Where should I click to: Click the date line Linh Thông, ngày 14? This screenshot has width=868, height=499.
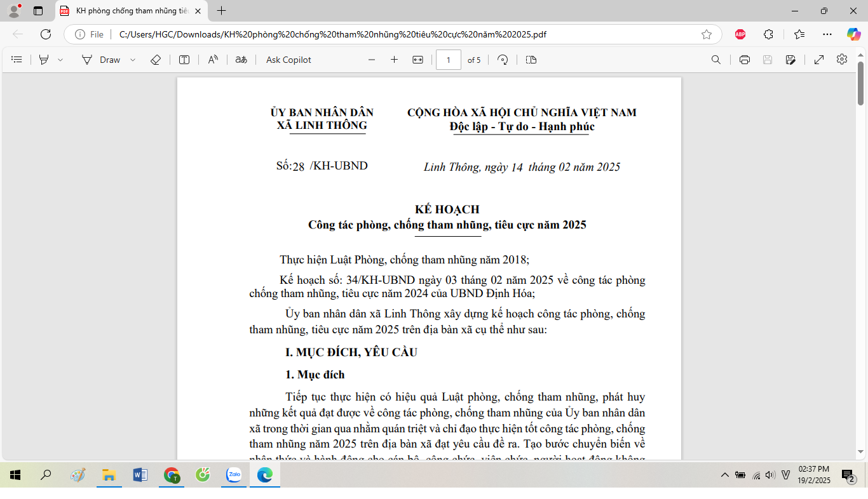pos(522,167)
